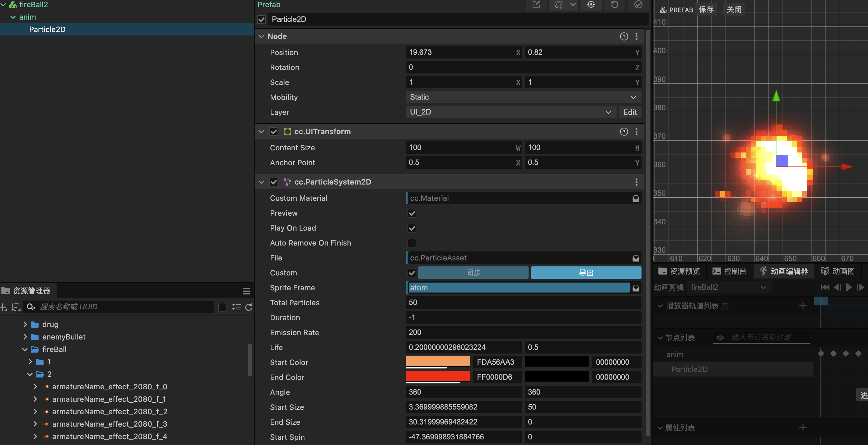868x445 pixels.
Task: Jump to first frame in animation editor
Action: point(825,287)
